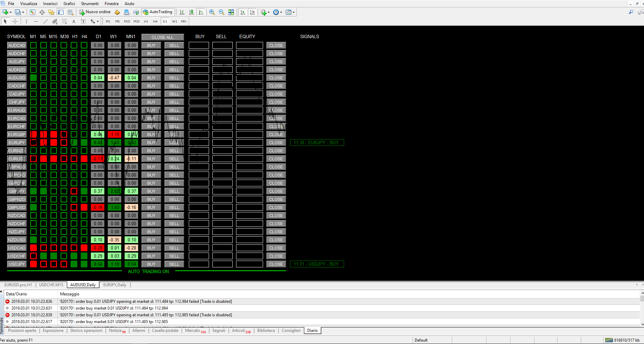The width and height of the screenshot is (644, 344).
Task: Tile the chart windows
Action: click(231, 12)
